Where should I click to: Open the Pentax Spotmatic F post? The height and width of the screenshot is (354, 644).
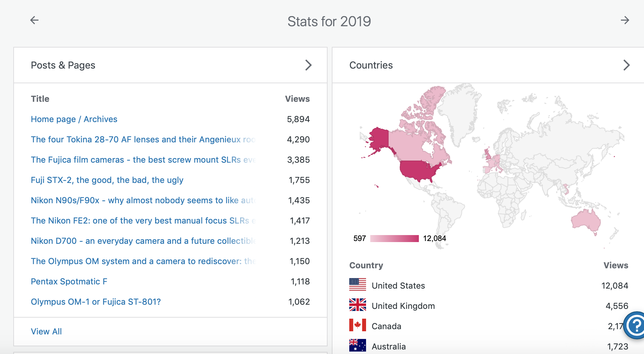[69, 282]
